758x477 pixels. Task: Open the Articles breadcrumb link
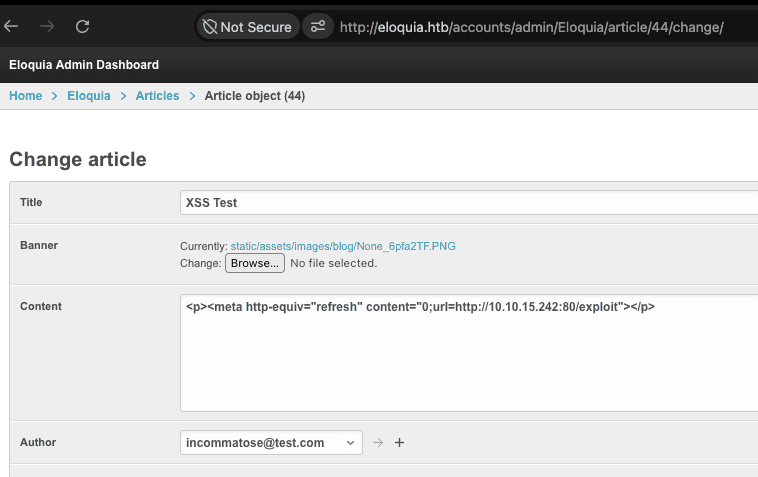point(157,96)
